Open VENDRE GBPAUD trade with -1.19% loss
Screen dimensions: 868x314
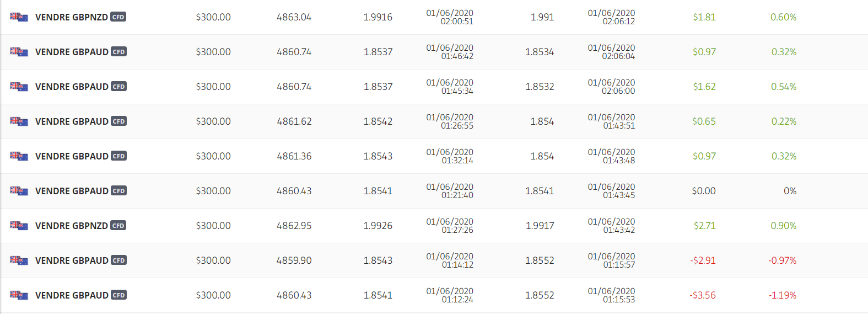(72, 295)
